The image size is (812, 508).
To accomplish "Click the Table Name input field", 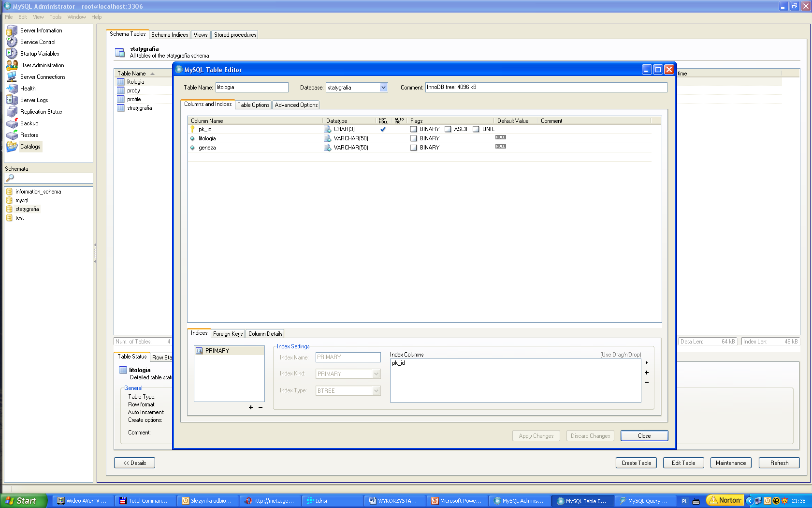I will click(x=252, y=88).
